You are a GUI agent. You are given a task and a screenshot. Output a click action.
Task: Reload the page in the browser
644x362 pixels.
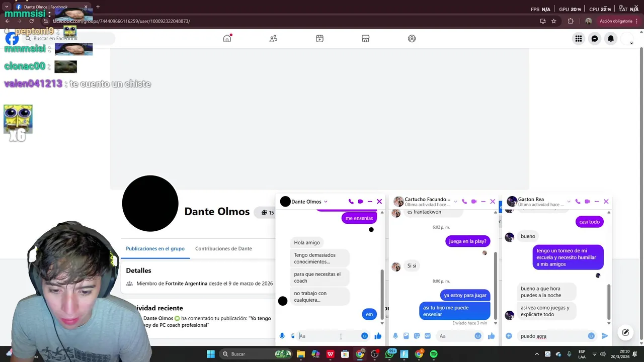[32, 21]
